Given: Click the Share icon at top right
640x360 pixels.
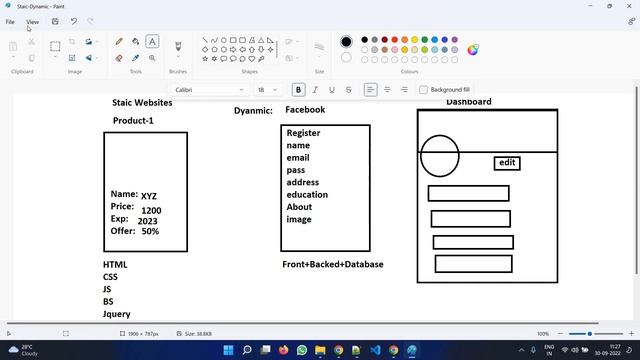Looking at the screenshot, I should [x=631, y=22].
